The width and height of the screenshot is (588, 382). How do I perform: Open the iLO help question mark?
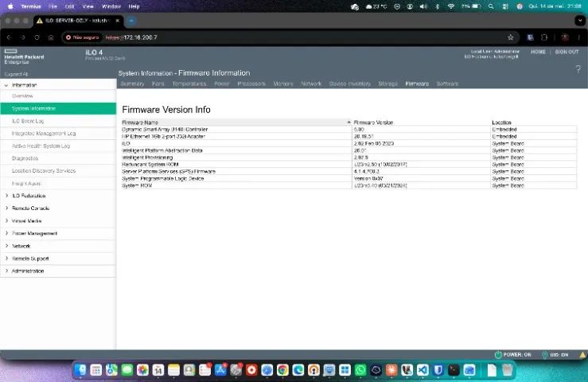click(578, 69)
